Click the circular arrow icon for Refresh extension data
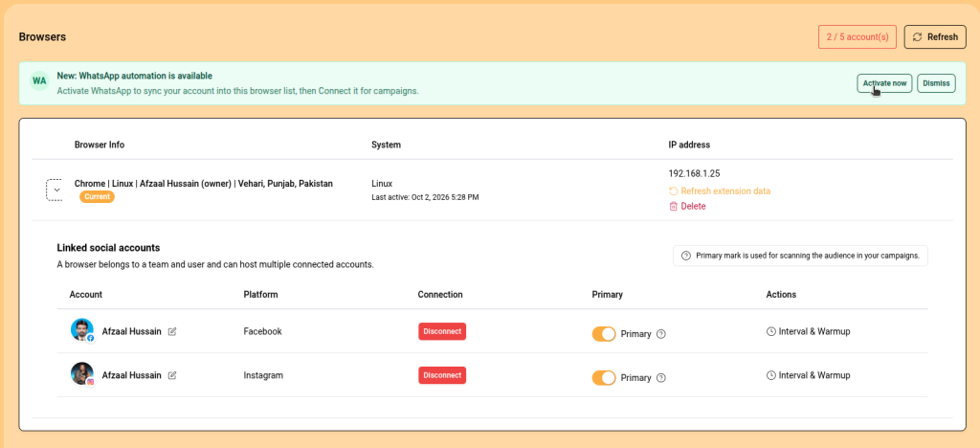The height and width of the screenshot is (448, 980). [673, 191]
